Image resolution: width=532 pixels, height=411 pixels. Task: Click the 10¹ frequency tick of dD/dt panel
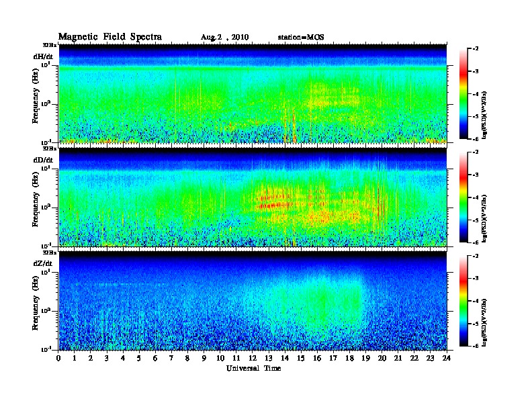45,168
